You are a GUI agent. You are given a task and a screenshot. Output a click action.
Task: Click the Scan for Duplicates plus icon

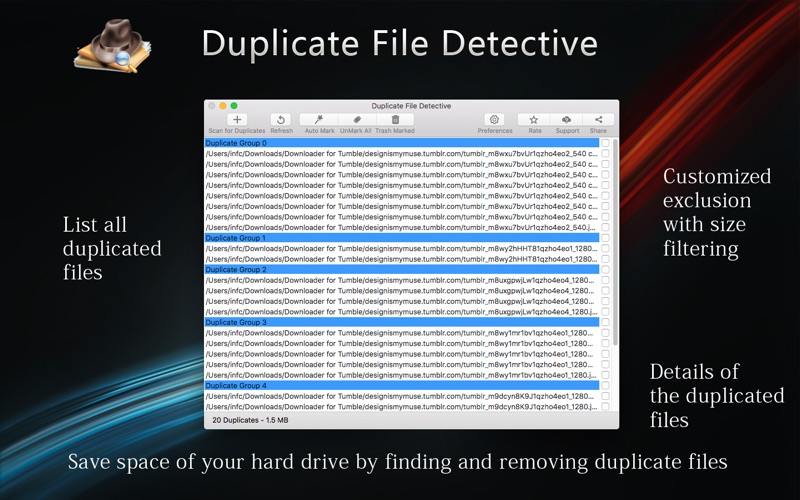pyautogui.click(x=237, y=119)
